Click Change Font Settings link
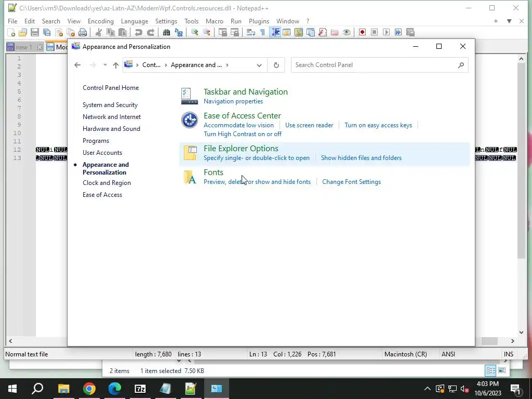This screenshot has height=399, width=532. pos(352,182)
